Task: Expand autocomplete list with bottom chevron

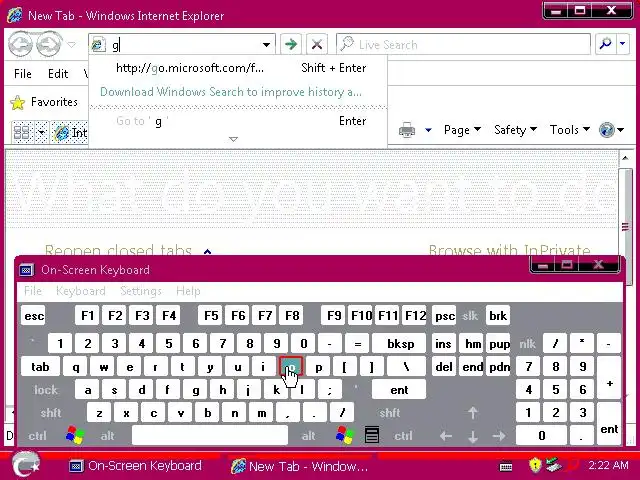Action: click(x=233, y=139)
